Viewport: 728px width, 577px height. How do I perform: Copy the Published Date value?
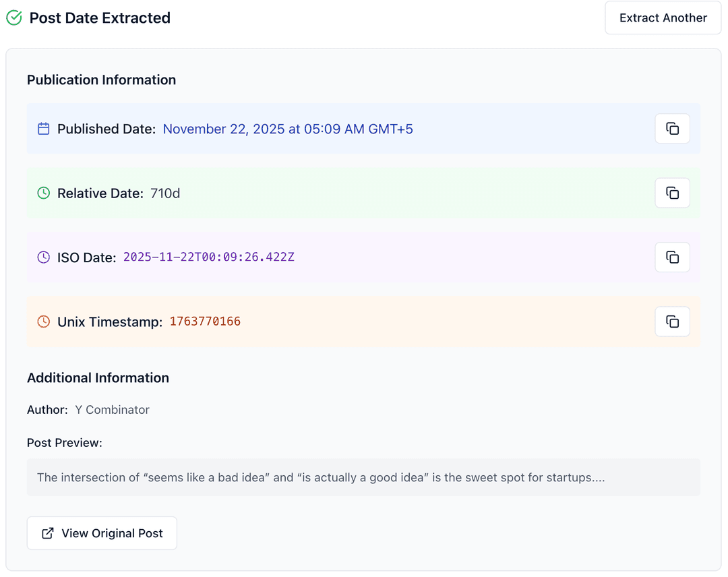[x=672, y=129]
